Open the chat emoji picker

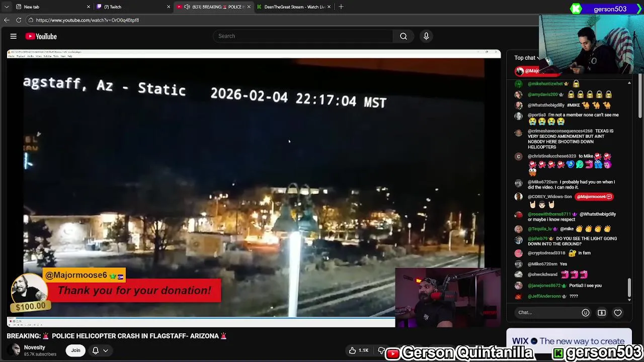586,313
